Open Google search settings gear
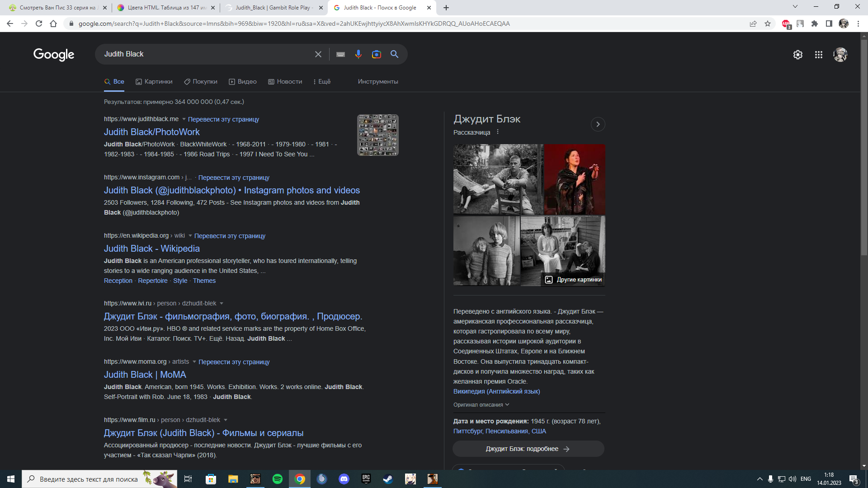 point(797,55)
